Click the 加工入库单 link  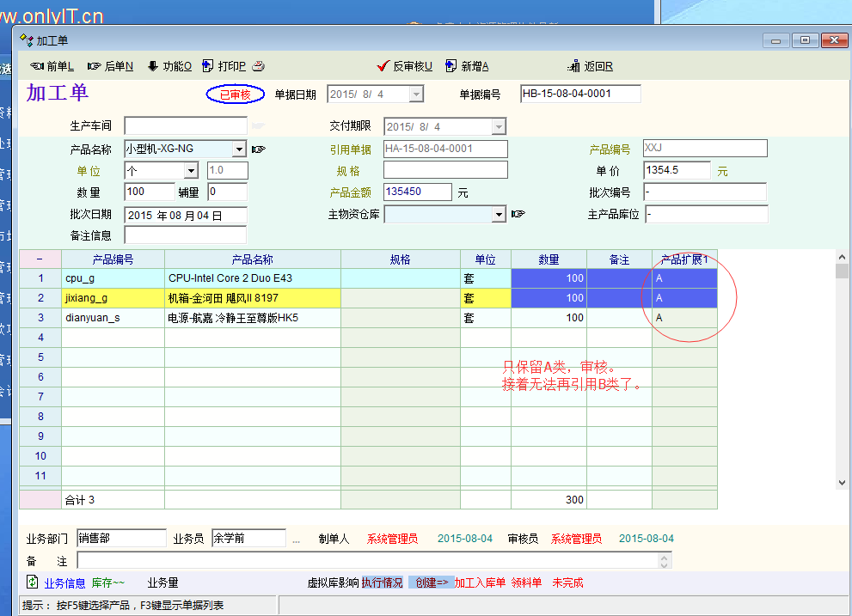480,582
